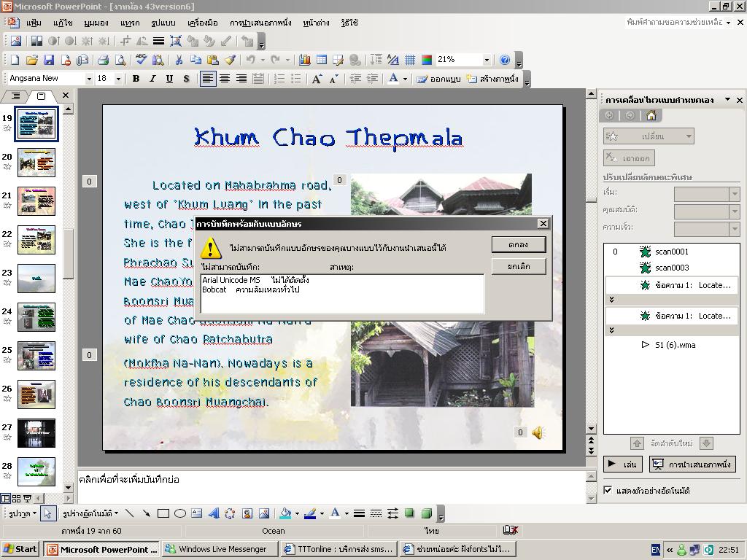
Task: Click the Format Painter brush icon
Action: coord(230,60)
